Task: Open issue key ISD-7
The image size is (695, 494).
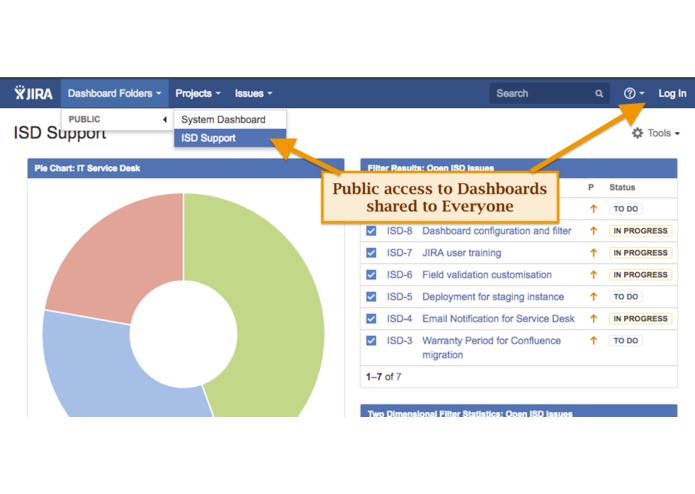Action: click(399, 253)
